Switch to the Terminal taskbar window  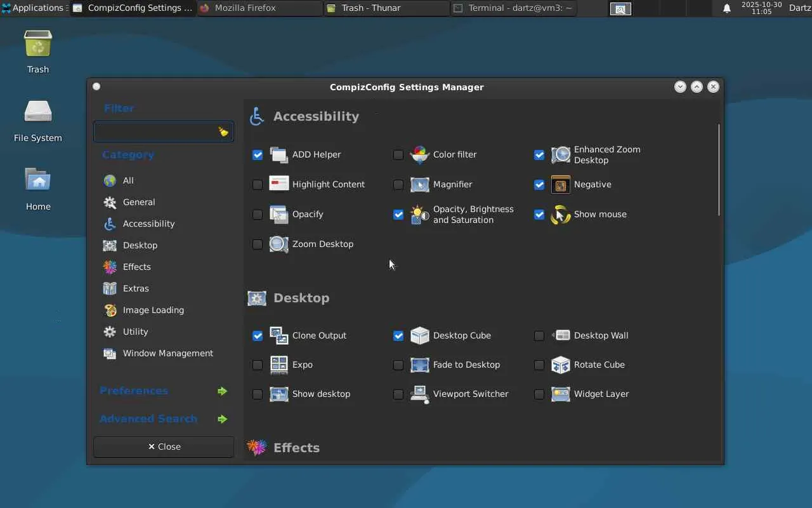pos(514,8)
